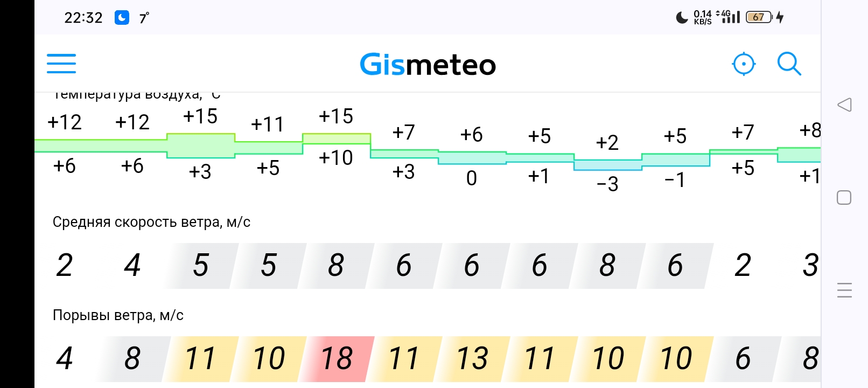
Task: Select the red wind gust cell 18
Action: (x=337, y=359)
